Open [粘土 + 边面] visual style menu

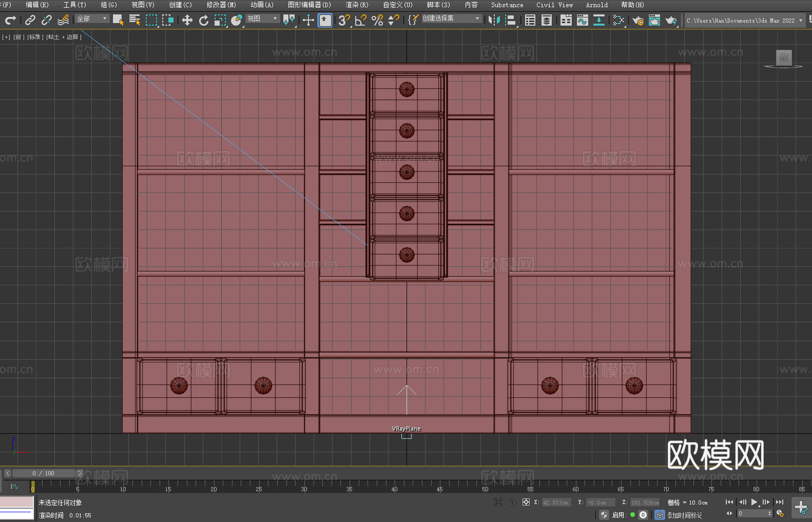[x=64, y=37]
